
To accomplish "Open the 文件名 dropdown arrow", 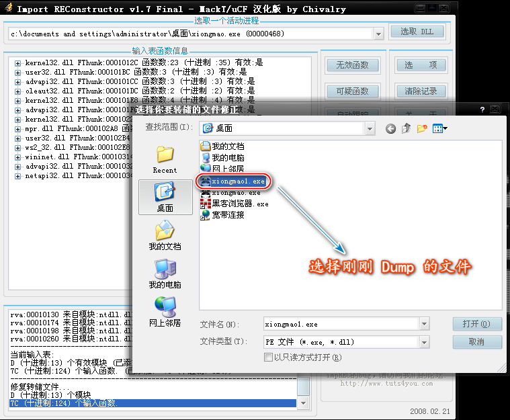I will [x=424, y=324].
